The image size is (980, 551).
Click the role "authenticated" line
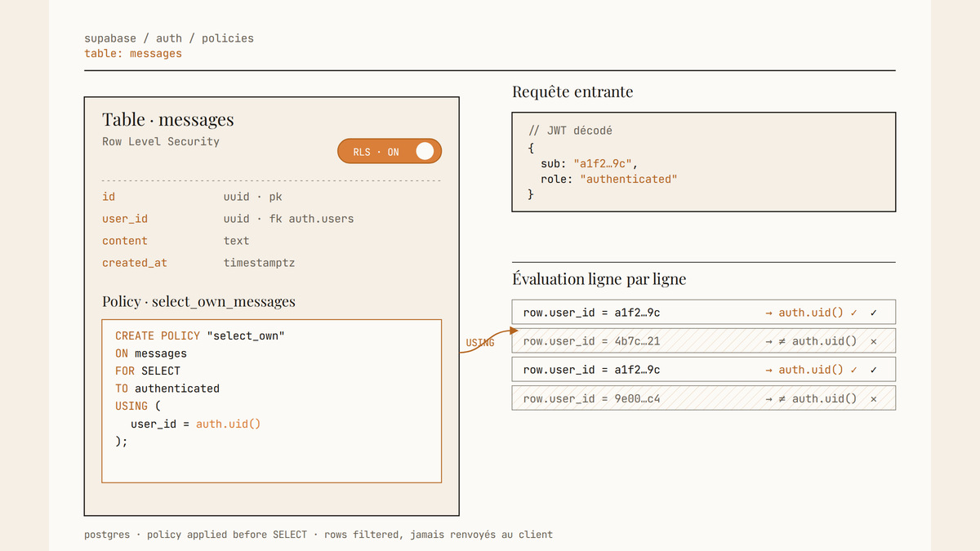click(609, 179)
